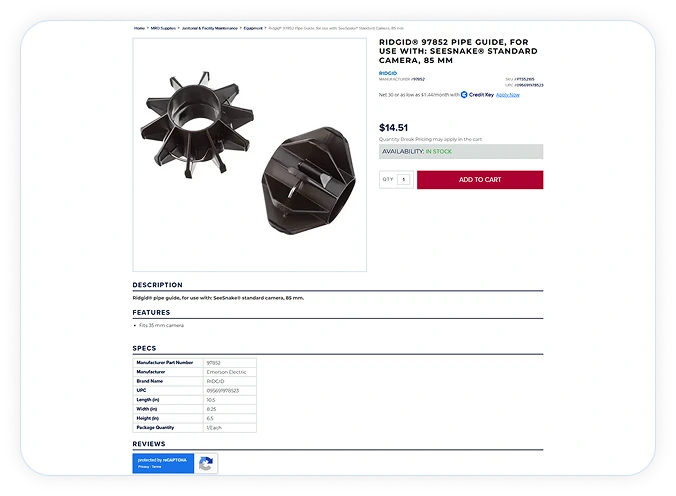Viewport: 676px width, 496px height.
Task: Select the Description section heading
Action: click(x=157, y=285)
